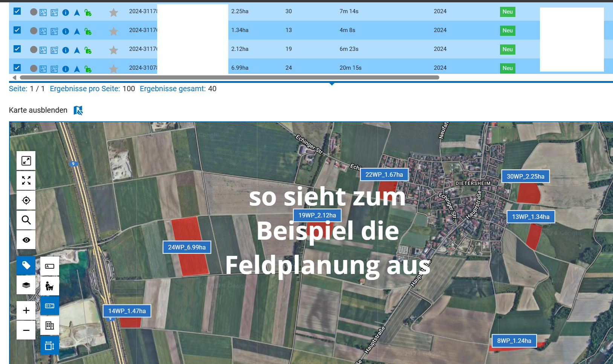
Task: Click navigation arrow in the 6.99ha row
Action: pyautogui.click(x=77, y=69)
